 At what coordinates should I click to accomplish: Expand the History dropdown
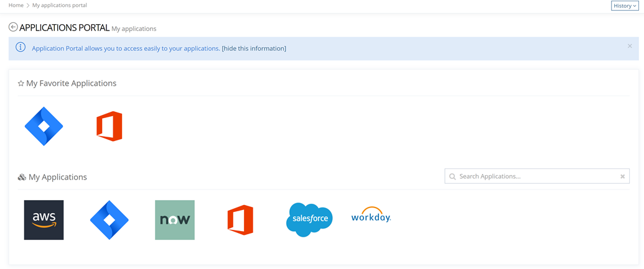click(625, 6)
